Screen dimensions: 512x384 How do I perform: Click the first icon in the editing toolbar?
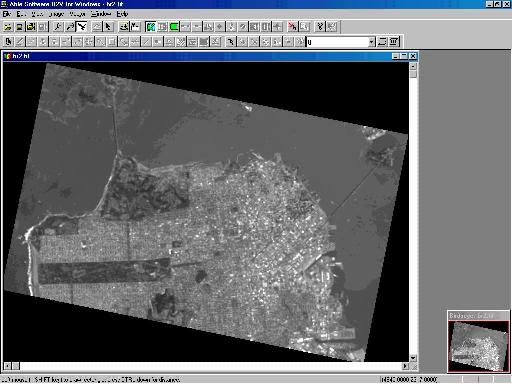pos(9,42)
